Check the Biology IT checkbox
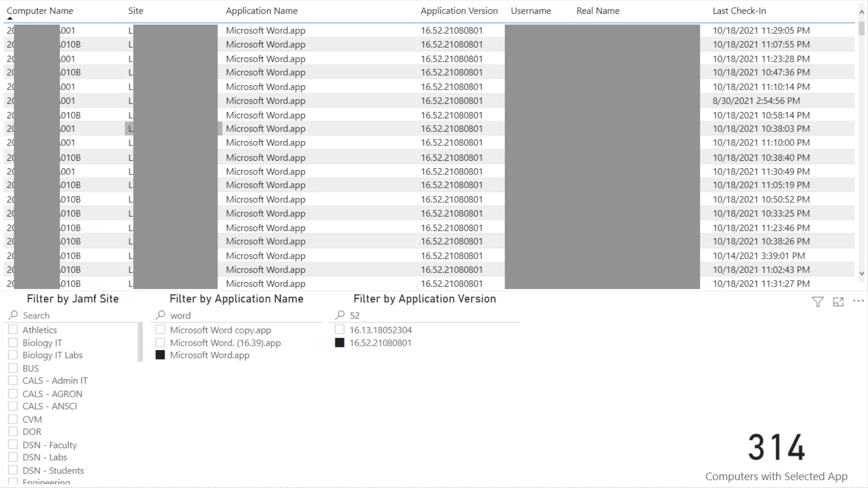The image size is (868, 488). click(x=13, y=343)
